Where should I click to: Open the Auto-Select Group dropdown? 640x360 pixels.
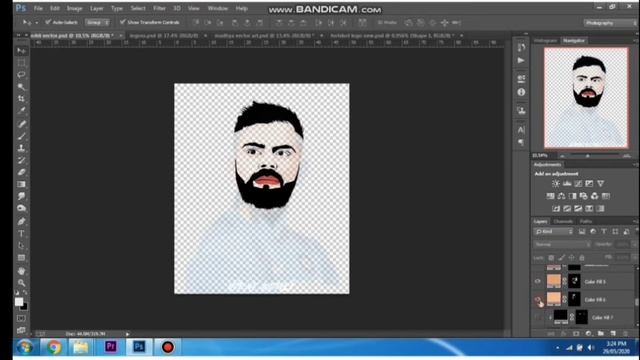coord(98,22)
